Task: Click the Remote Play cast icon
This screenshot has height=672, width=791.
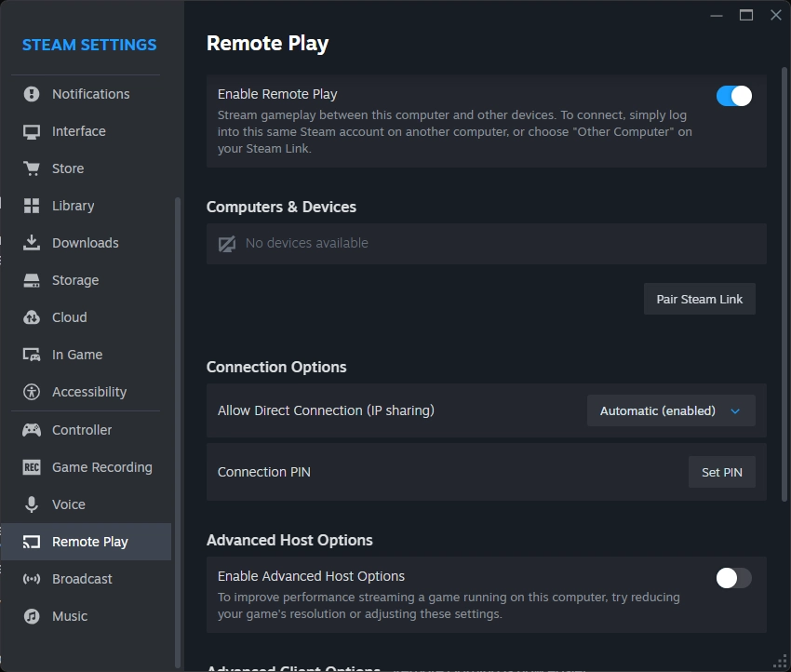Action: tap(32, 542)
